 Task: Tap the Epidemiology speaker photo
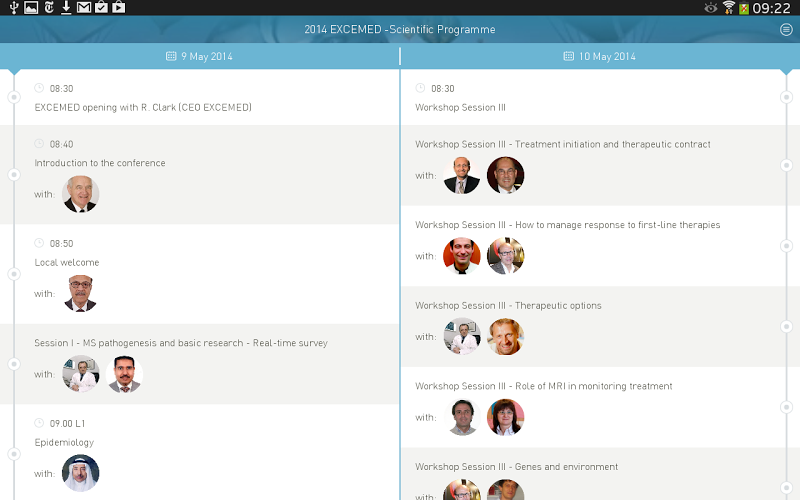pos(81,473)
